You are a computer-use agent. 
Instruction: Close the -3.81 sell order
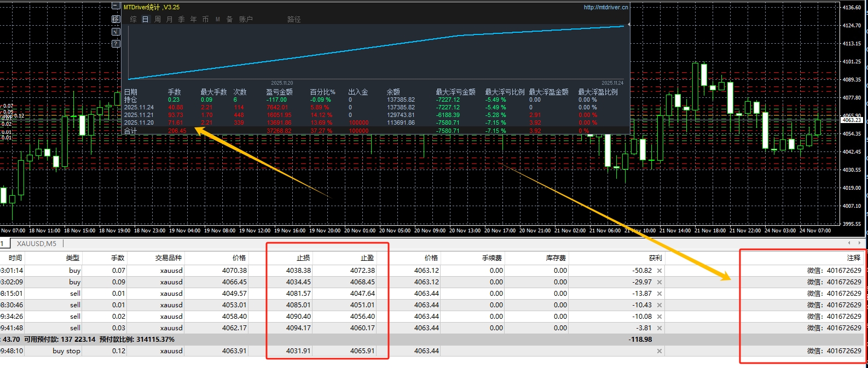point(659,328)
